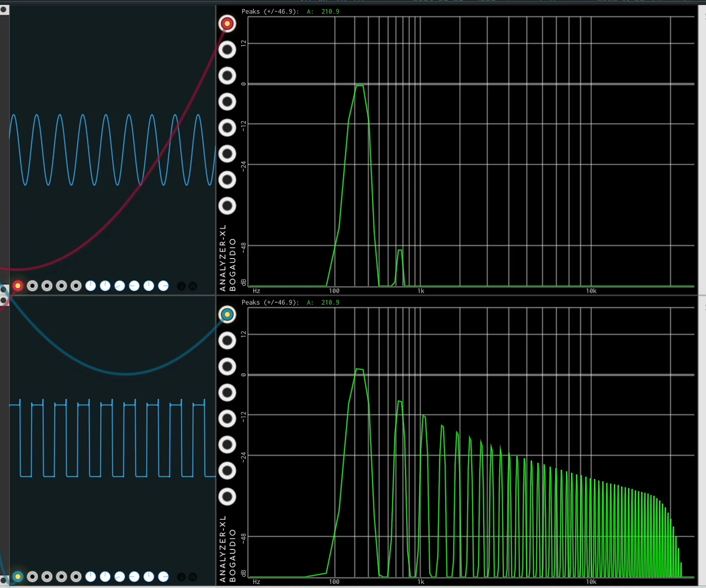Click the second input jack on lower Analyzer-XL
This screenshot has height=588, width=706.
point(227,341)
